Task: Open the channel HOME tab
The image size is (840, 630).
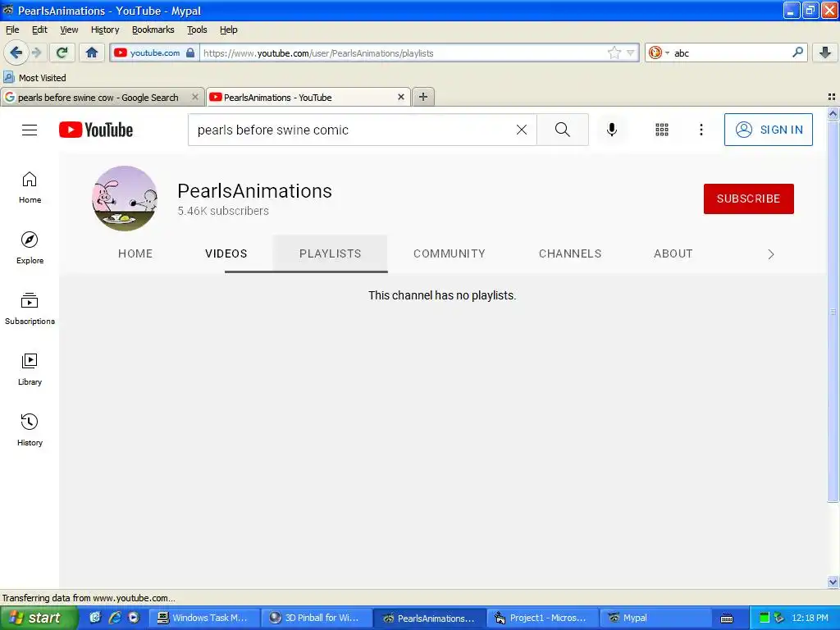Action: tap(135, 253)
